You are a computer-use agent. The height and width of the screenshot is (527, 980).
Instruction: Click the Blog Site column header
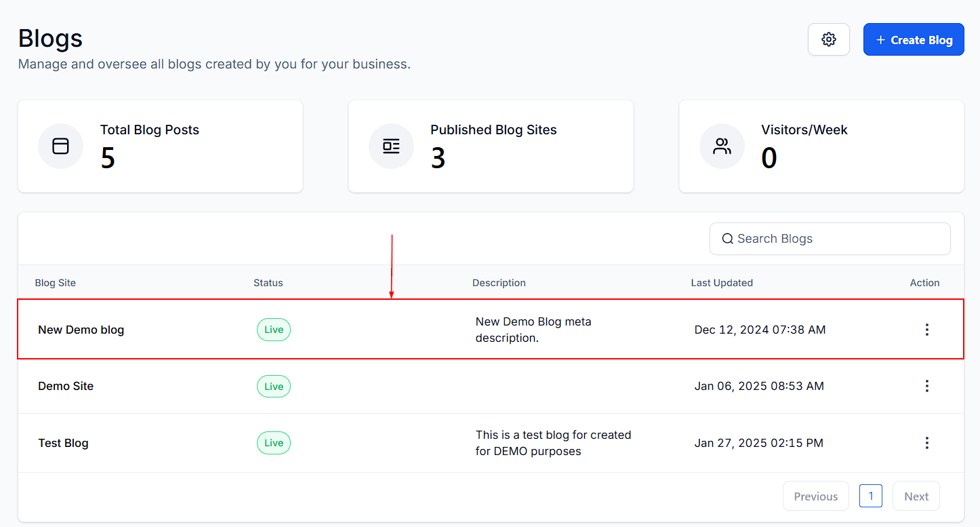56,283
